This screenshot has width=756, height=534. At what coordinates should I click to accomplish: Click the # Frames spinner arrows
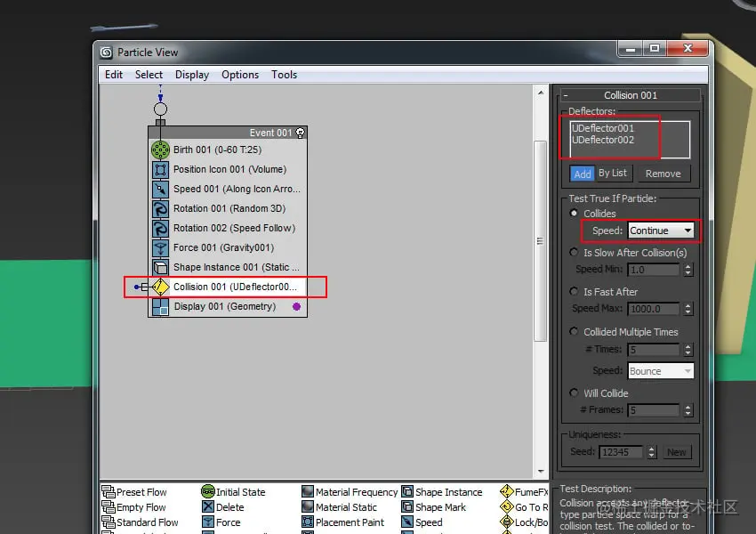[688, 410]
